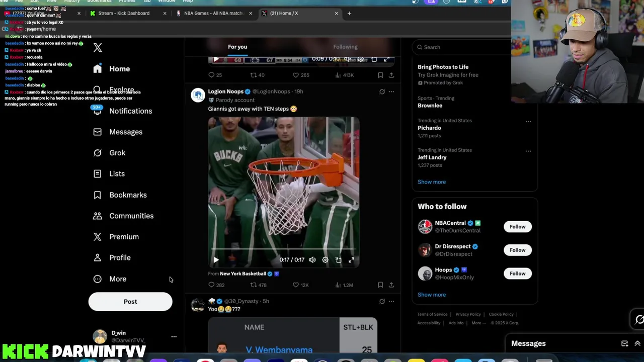The image size is (644, 362).
Task: Switch to NBA Games browser tab
Action: pyautogui.click(x=213, y=13)
